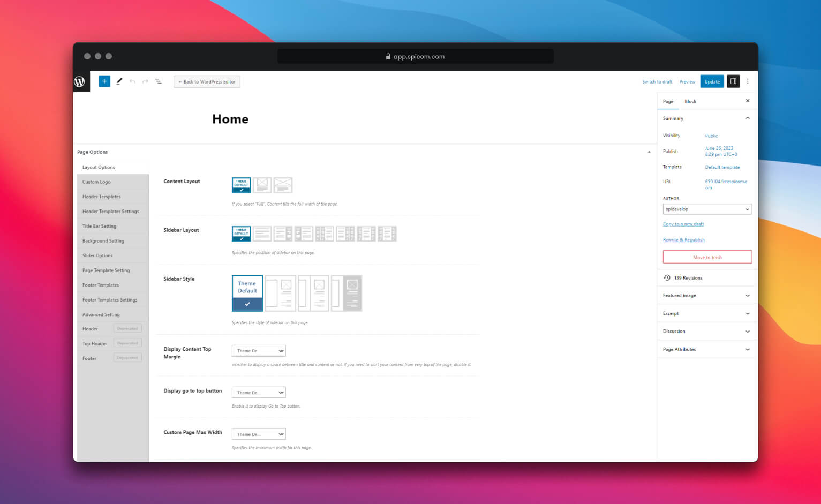Open the Layout Options tab
Screen dimensions: 821x504
pyautogui.click(x=113, y=167)
